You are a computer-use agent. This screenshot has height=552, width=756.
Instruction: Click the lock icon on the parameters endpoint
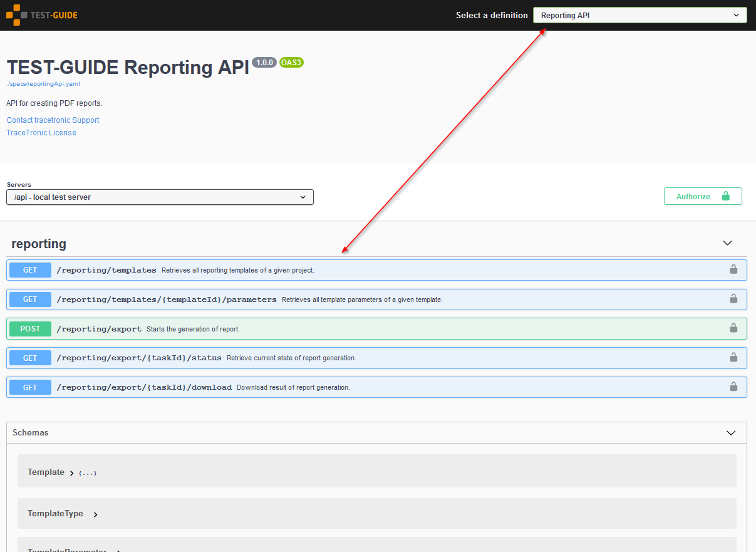(x=733, y=299)
